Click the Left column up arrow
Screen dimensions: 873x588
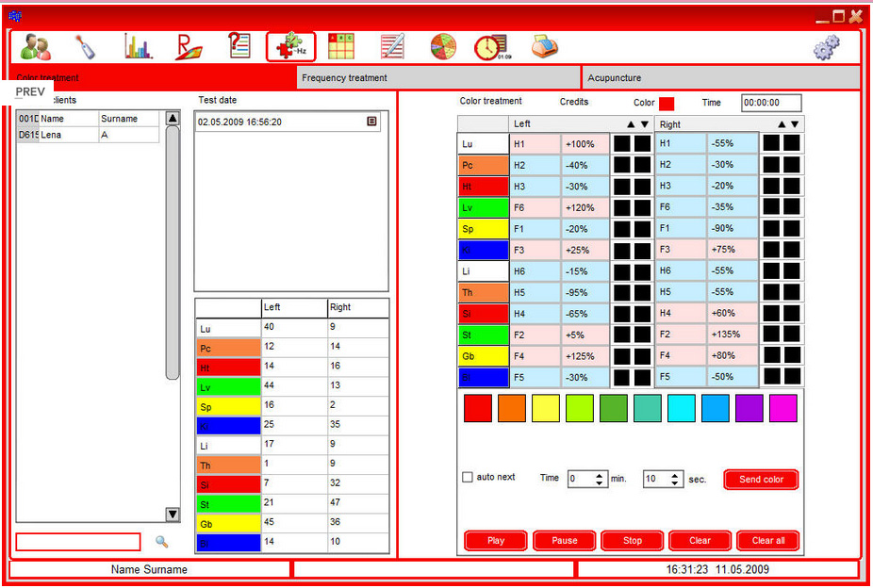[631, 124]
